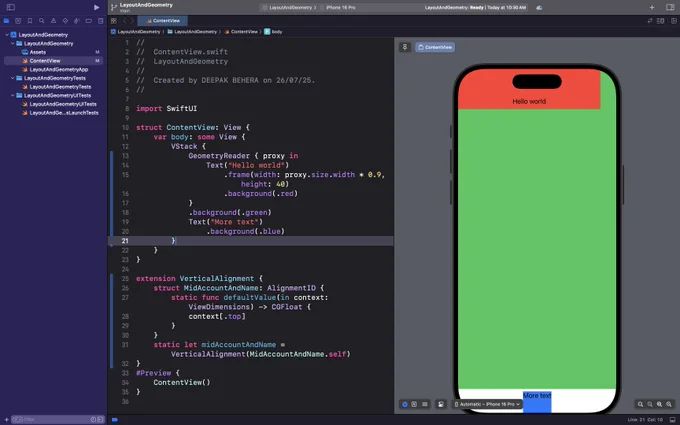
Task: Open the editor options list icon
Action: click(x=660, y=20)
